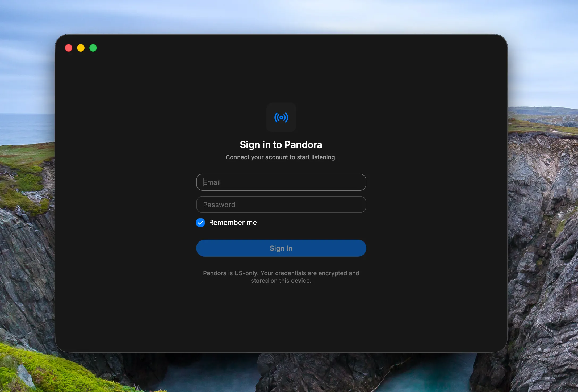The height and width of the screenshot is (392, 578).
Task: Click the "Sign in to Pandora" heading
Action: [281, 145]
